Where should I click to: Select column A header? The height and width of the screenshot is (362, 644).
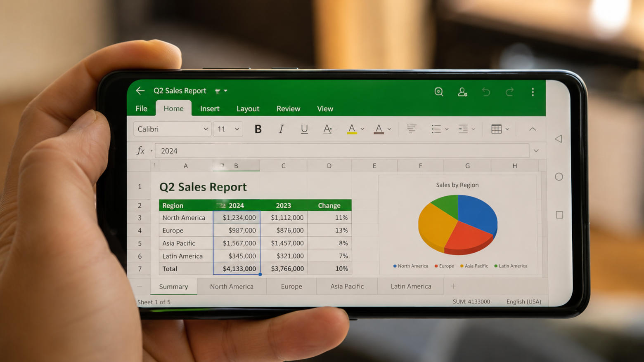pos(186,166)
